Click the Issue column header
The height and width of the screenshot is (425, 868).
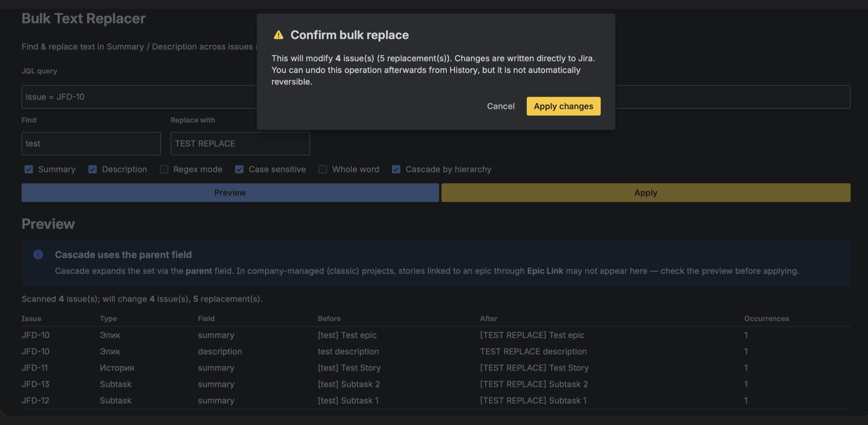pos(31,318)
